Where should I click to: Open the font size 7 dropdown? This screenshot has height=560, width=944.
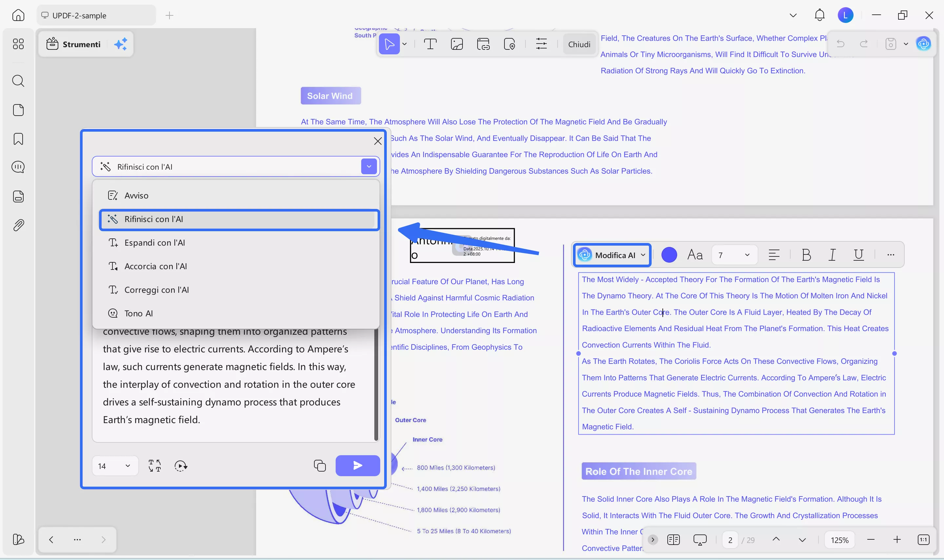click(734, 255)
